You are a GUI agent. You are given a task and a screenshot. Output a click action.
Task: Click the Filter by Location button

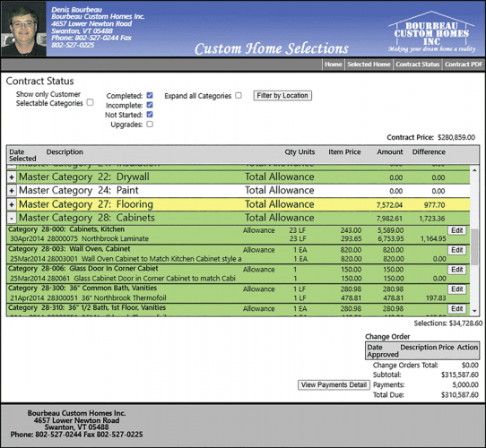click(x=282, y=96)
